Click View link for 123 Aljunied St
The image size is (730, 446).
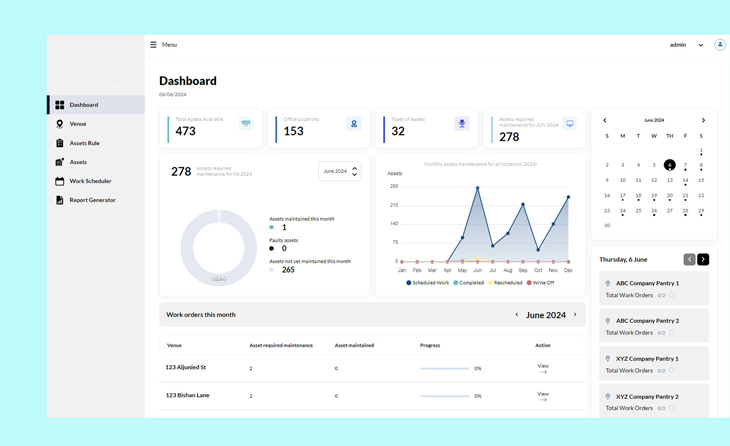pos(543,368)
